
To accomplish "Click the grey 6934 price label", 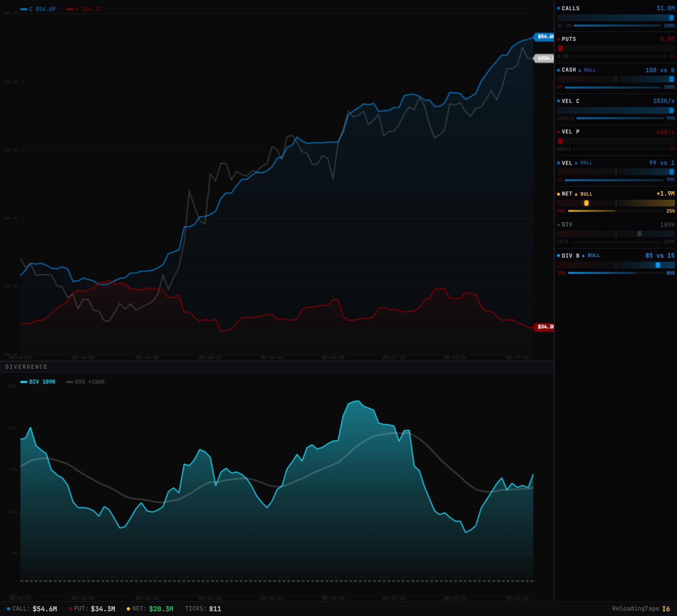I will [x=544, y=58].
